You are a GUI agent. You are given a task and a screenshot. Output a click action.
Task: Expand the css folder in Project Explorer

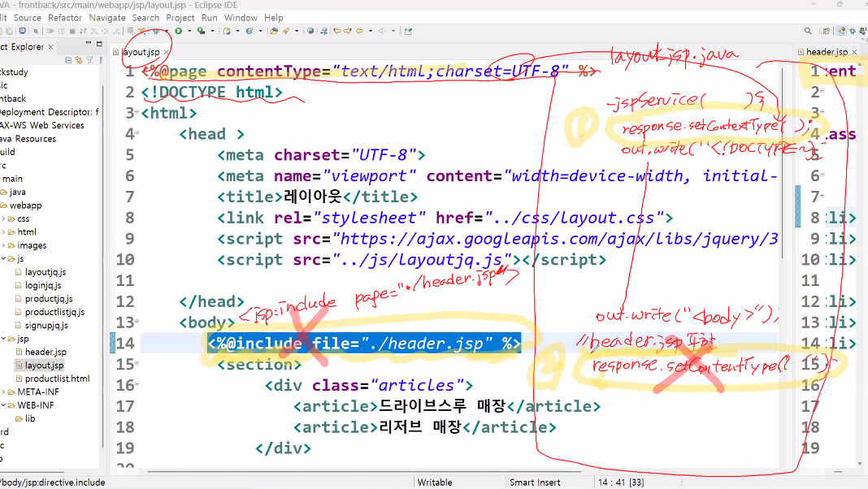(x=3, y=219)
